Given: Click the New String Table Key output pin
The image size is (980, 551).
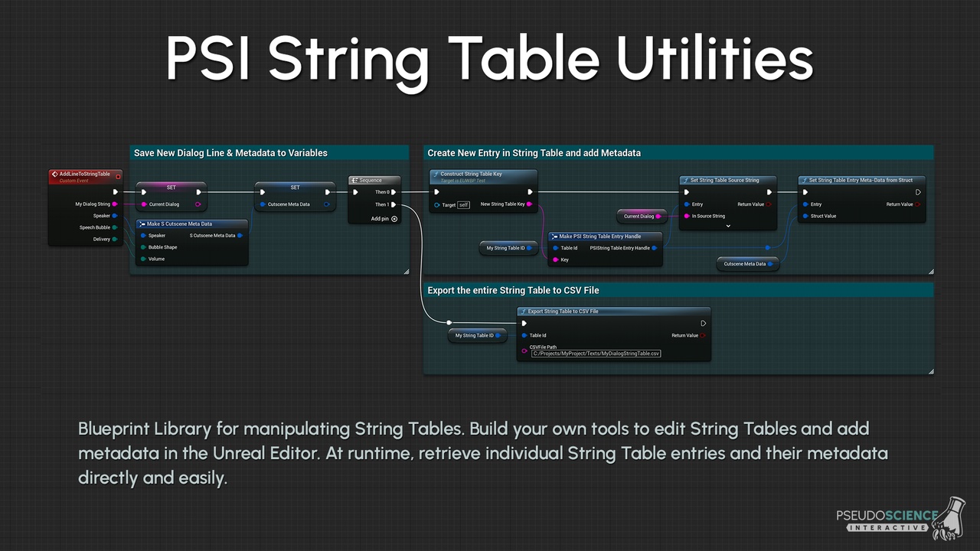Looking at the screenshot, I should click(x=531, y=204).
